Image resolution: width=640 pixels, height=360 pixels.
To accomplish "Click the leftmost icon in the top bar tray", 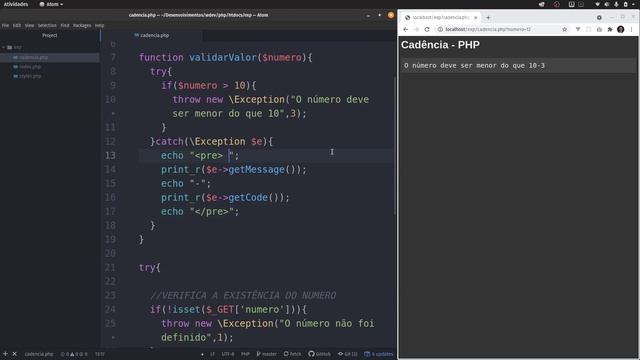I will pos(542,4).
